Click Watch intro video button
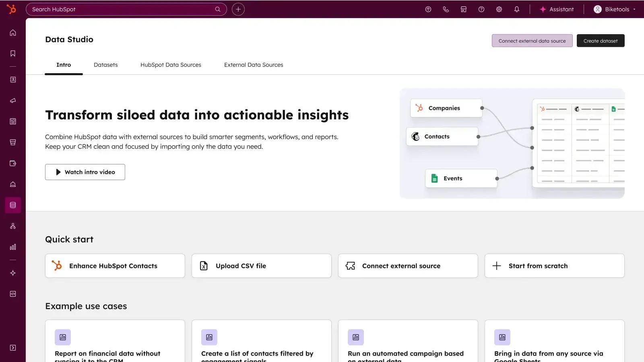Image resolution: width=644 pixels, height=362 pixels. pyautogui.click(x=85, y=172)
